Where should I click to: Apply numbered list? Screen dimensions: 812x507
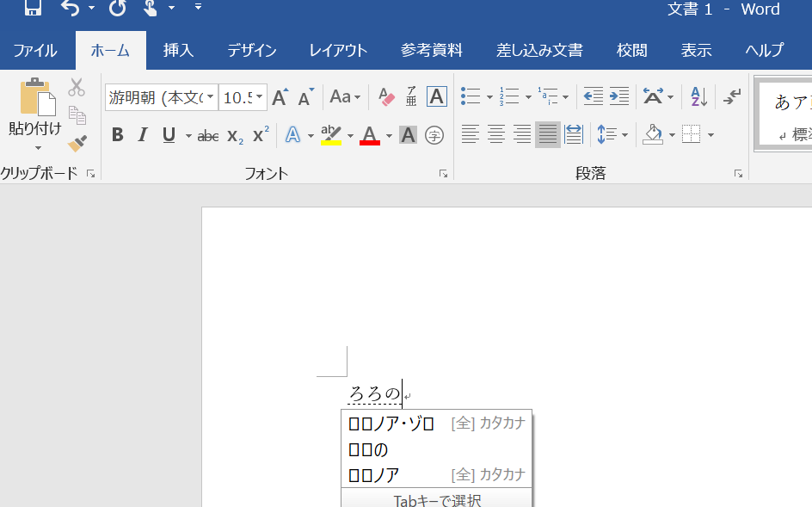click(509, 96)
